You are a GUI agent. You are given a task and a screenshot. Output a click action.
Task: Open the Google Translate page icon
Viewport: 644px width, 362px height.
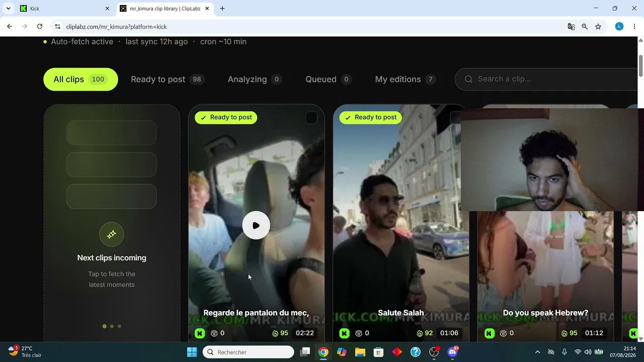pos(571,27)
